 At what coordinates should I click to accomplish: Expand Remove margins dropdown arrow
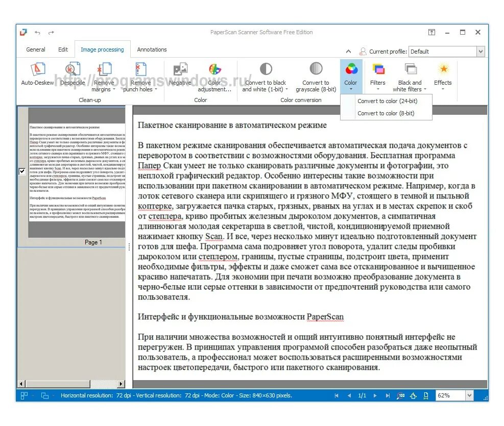tap(114, 89)
